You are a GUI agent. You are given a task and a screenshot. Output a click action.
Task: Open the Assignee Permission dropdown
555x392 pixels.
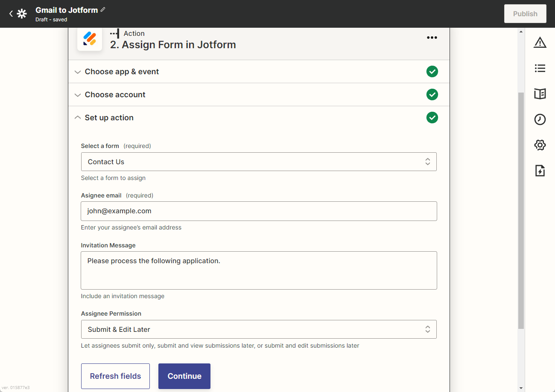pos(259,329)
